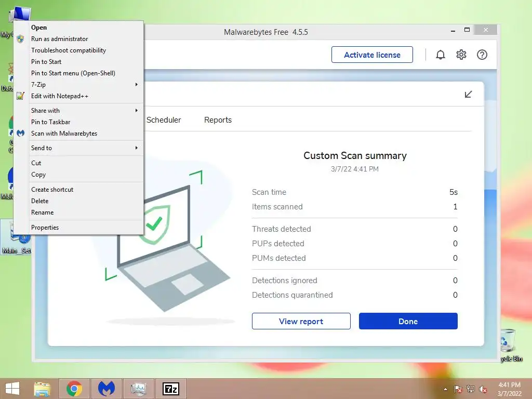
Task: Open File Explorer from the taskbar
Action: 42,389
